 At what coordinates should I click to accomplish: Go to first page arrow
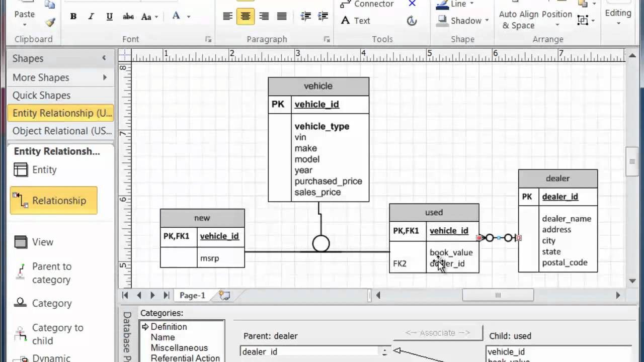(125, 295)
